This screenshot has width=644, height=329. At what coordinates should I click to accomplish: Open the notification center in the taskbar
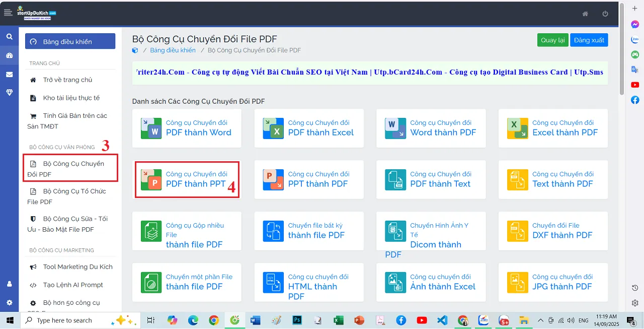coord(631,320)
